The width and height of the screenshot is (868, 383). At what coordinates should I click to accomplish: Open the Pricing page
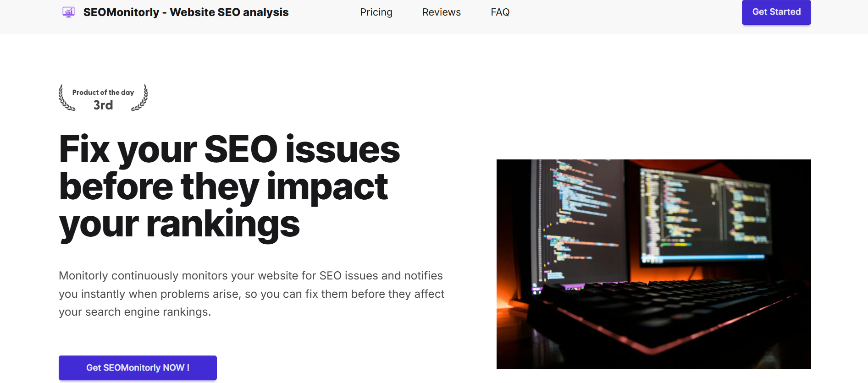pos(376,12)
